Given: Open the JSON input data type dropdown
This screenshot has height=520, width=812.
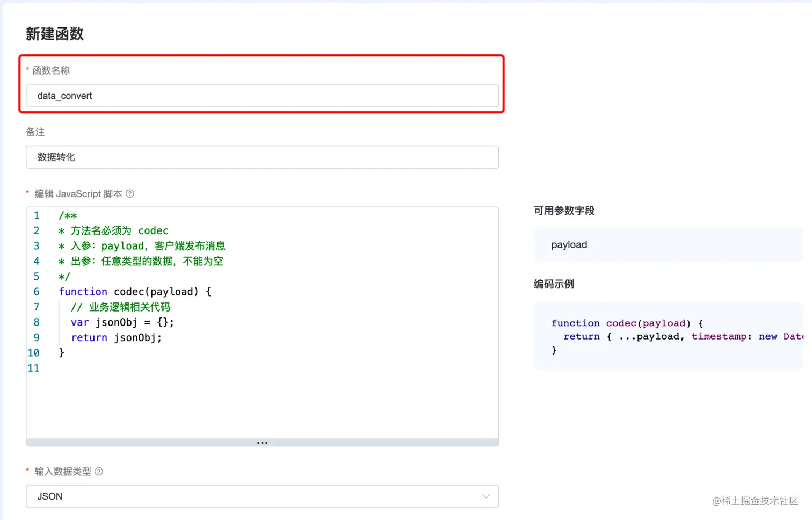Looking at the screenshot, I should point(262,496).
